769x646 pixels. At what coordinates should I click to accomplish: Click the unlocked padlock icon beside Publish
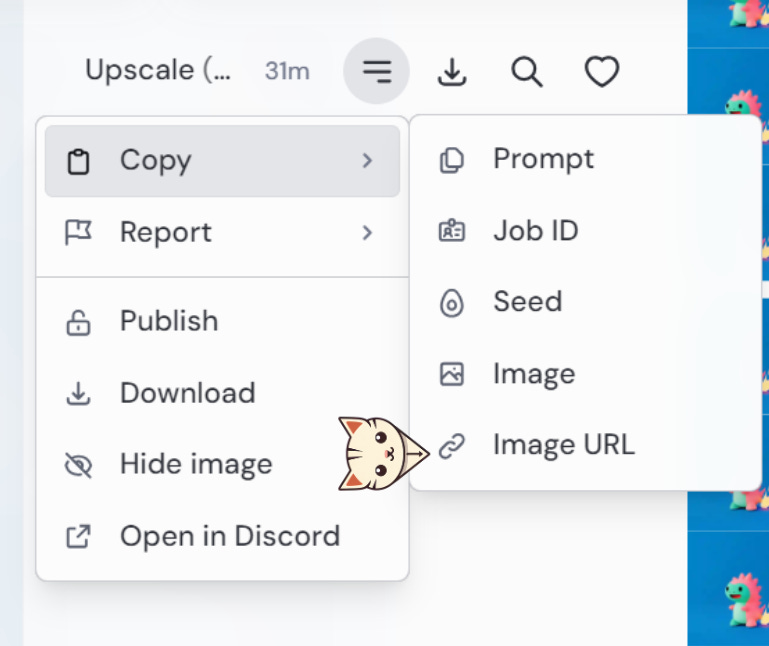point(78,323)
